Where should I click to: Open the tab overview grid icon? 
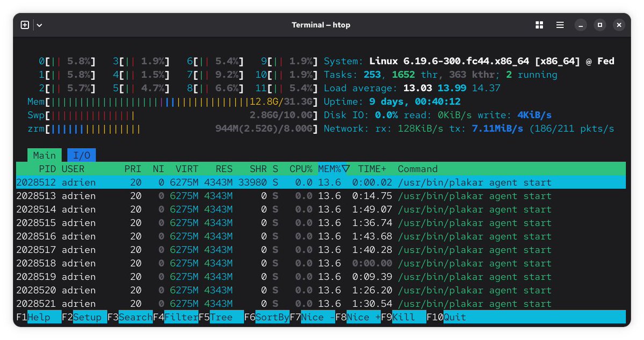[x=539, y=25]
